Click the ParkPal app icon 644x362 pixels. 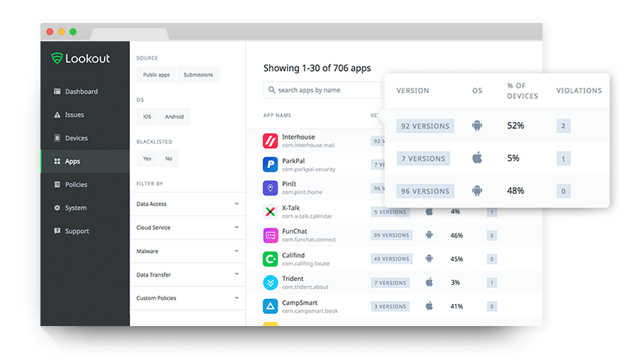click(270, 164)
